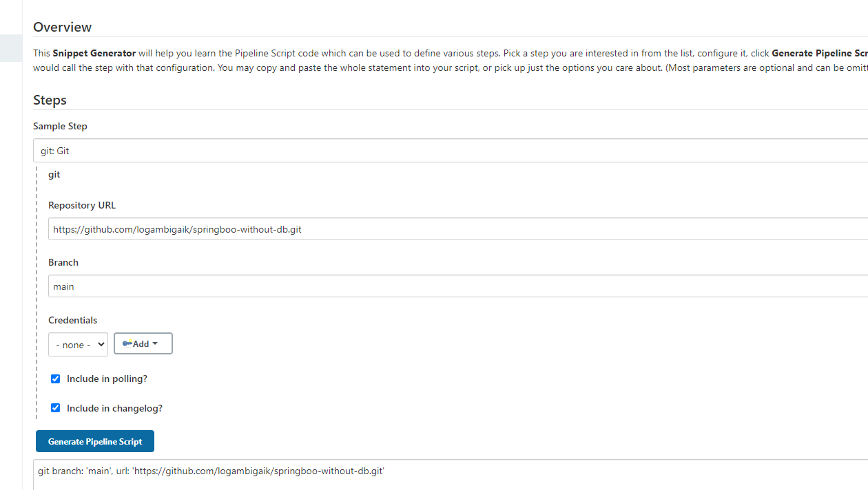This screenshot has height=490, width=868.
Task: Select the Branch field label
Action: click(63, 262)
